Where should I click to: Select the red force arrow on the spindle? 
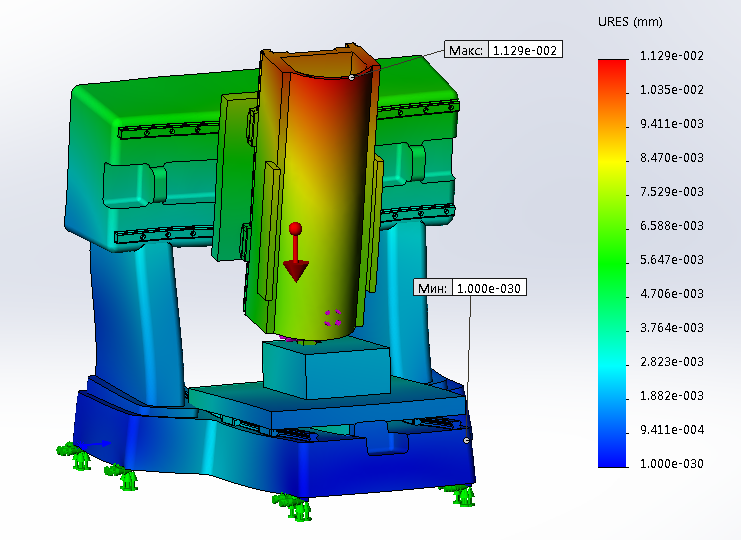pos(296,252)
